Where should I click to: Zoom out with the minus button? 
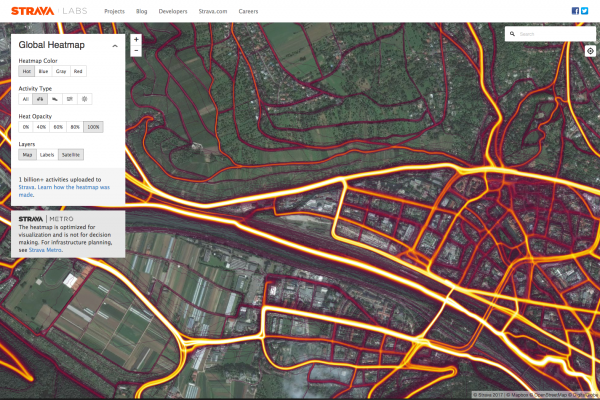[x=136, y=51]
